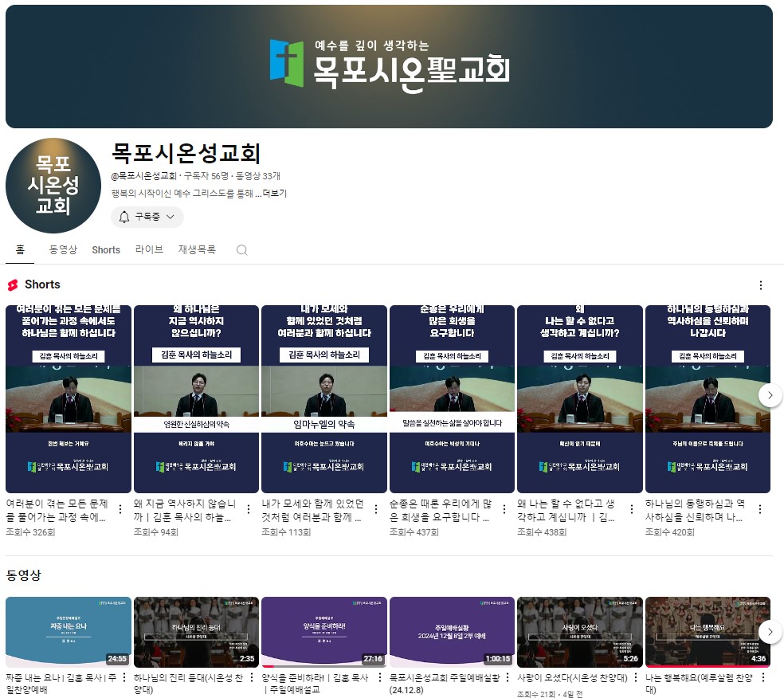Screen dimensions: 784x698
Task: Expand the 구독중 subscription dropdown chevron
Action: tap(170, 217)
